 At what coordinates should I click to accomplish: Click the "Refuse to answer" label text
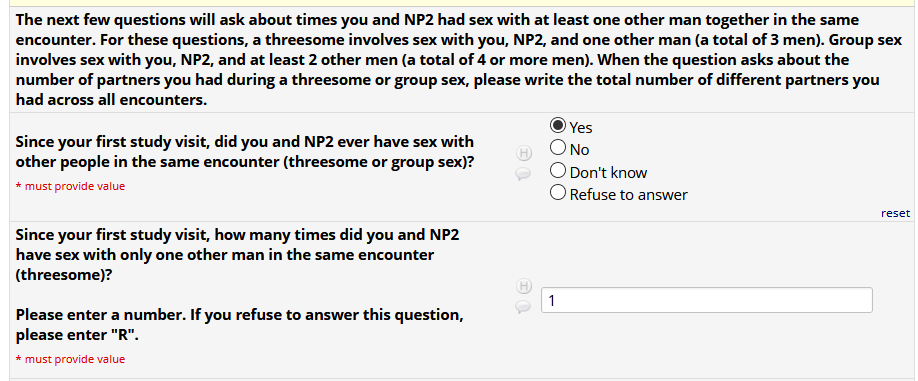coord(628,194)
